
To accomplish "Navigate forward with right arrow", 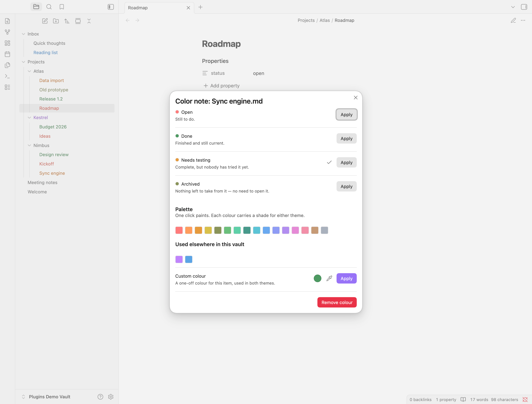I will [137, 21].
